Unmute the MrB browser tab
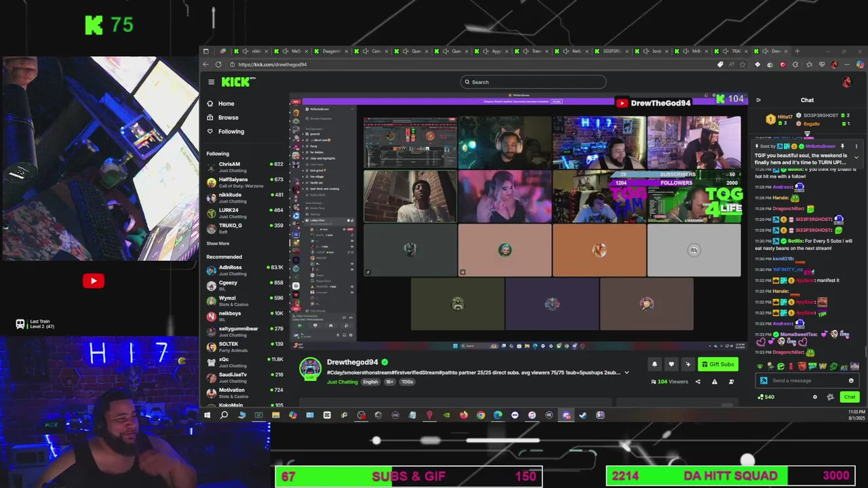 686,51
